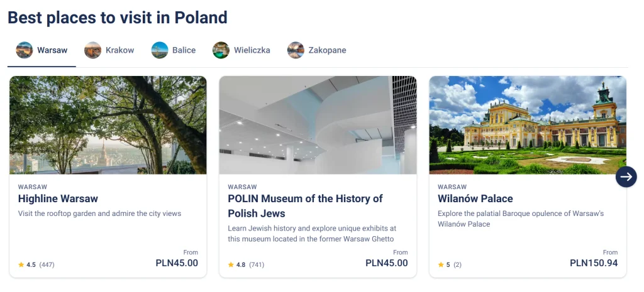The image size is (644, 292).
Task: Open the Wieliczka tab
Action: 252,50
